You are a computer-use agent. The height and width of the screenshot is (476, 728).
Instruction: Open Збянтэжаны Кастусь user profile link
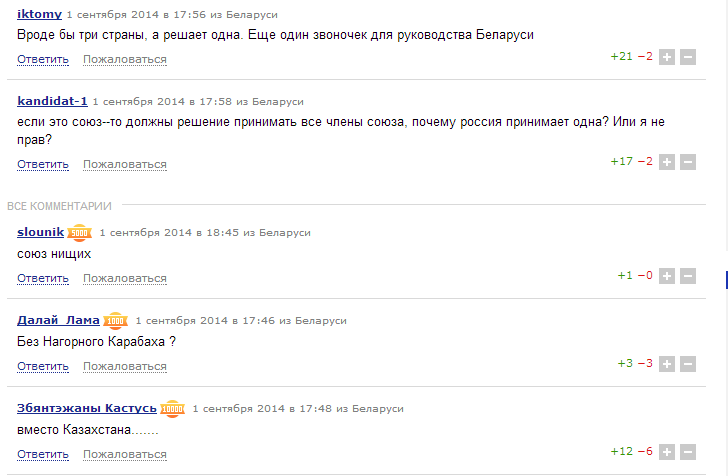coord(87,408)
